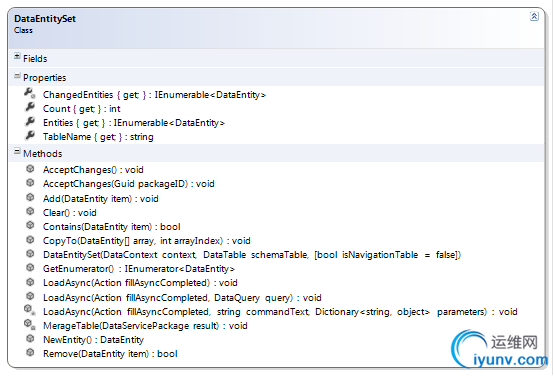This screenshot has width=554, height=376.
Task: Select the CopyTo method entry
Action: 147,241
